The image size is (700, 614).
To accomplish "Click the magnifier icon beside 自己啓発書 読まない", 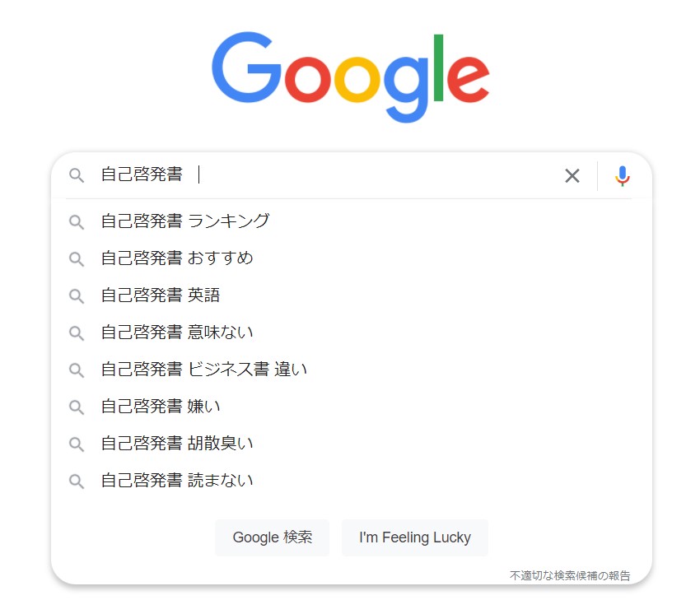I will [77, 481].
